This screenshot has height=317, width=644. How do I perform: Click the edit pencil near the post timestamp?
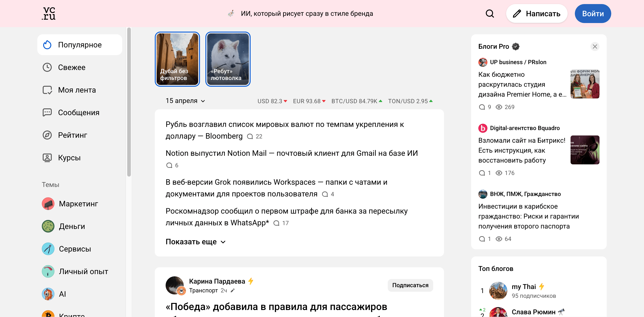[233, 291]
